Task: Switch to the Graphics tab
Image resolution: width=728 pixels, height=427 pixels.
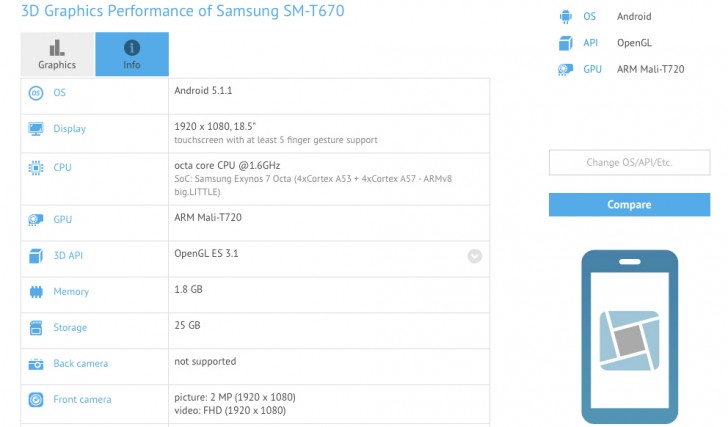Action: pyautogui.click(x=57, y=54)
